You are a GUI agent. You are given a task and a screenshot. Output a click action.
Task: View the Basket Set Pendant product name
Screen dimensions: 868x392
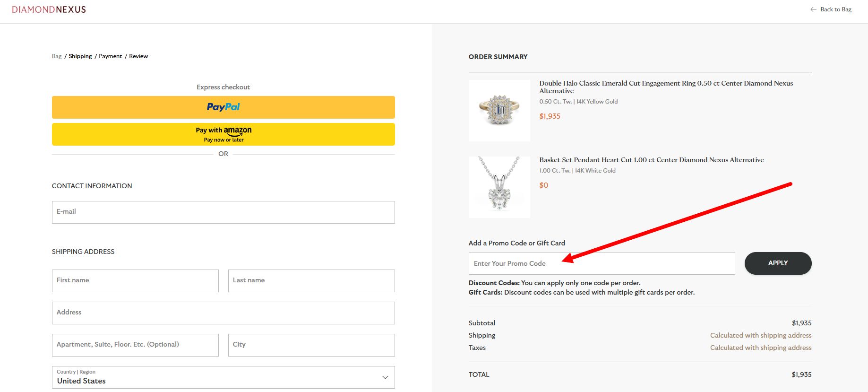pyautogui.click(x=652, y=160)
